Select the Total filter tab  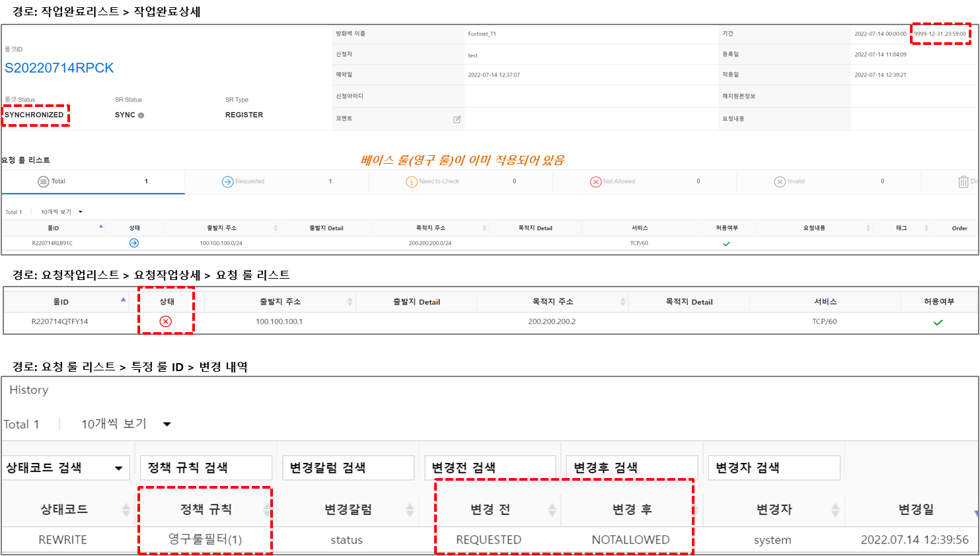[x=93, y=182]
